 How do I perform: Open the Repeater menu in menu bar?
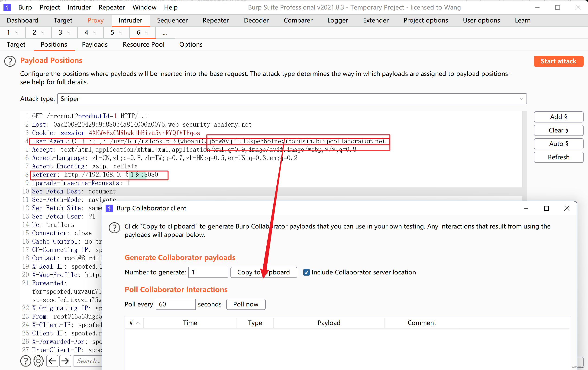click(x=112, y=7)
